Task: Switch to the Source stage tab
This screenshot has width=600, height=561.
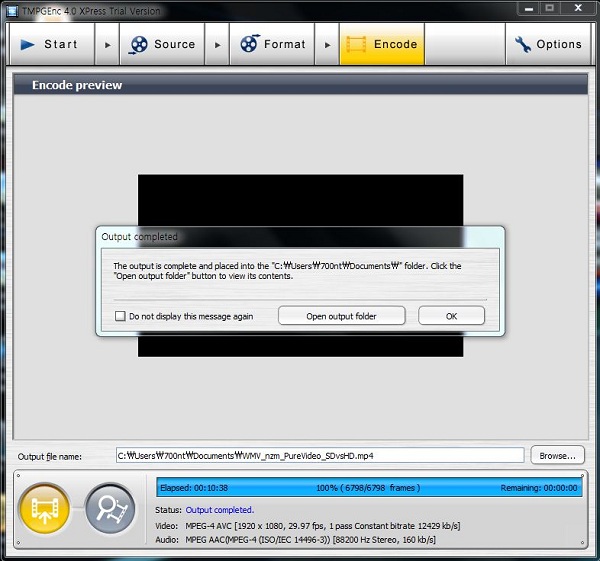Action: (x=162, y=44)
